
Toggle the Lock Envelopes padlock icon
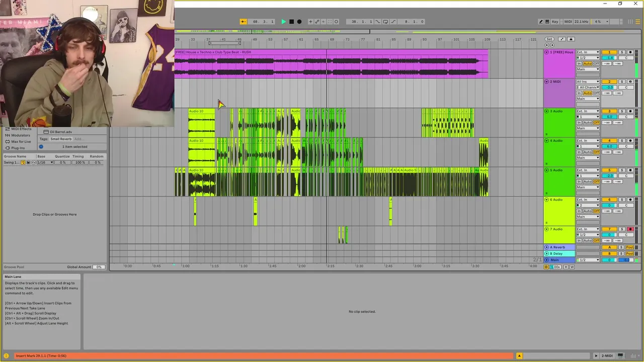point(571,39)
